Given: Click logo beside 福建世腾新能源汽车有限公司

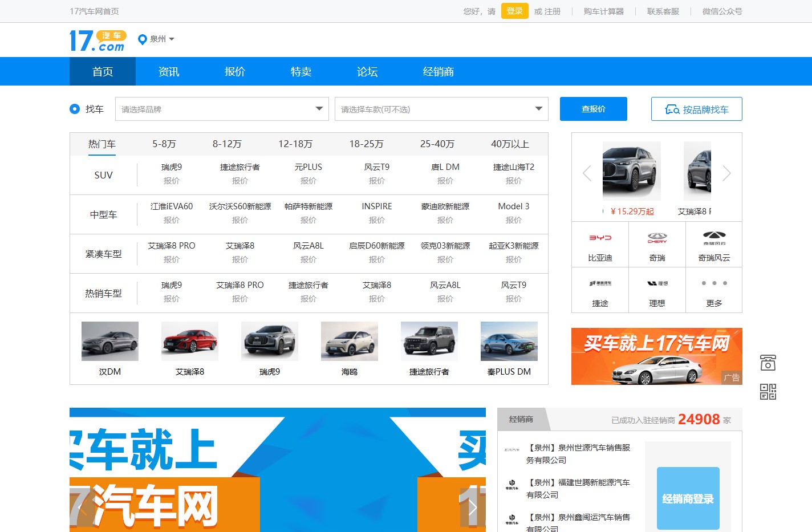Looking at the screenshot, I should point(511,485).
